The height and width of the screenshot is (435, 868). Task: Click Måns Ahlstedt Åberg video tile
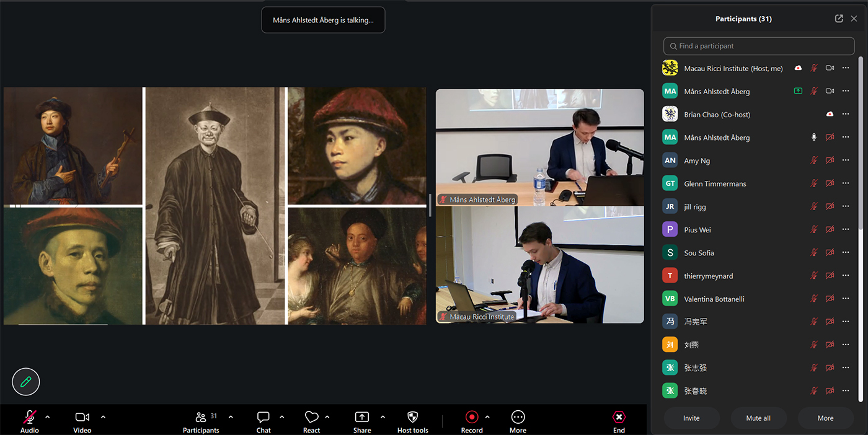click(x=540, y=147)
